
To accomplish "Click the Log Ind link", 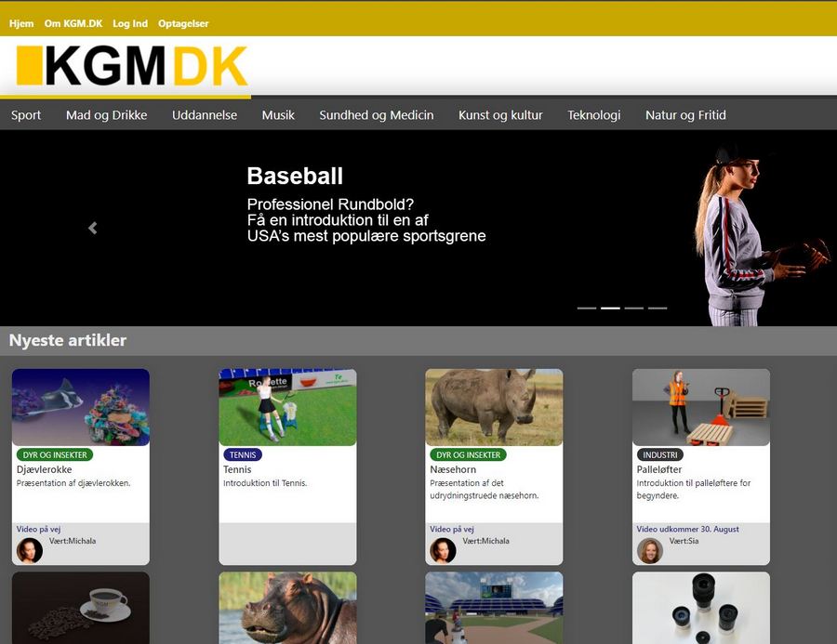I will tap(129, 23).
